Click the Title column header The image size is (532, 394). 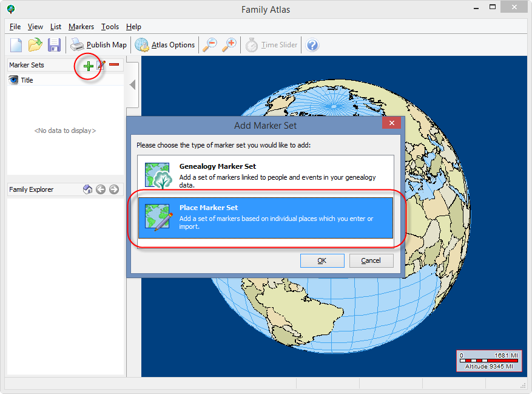click(27, 80)
